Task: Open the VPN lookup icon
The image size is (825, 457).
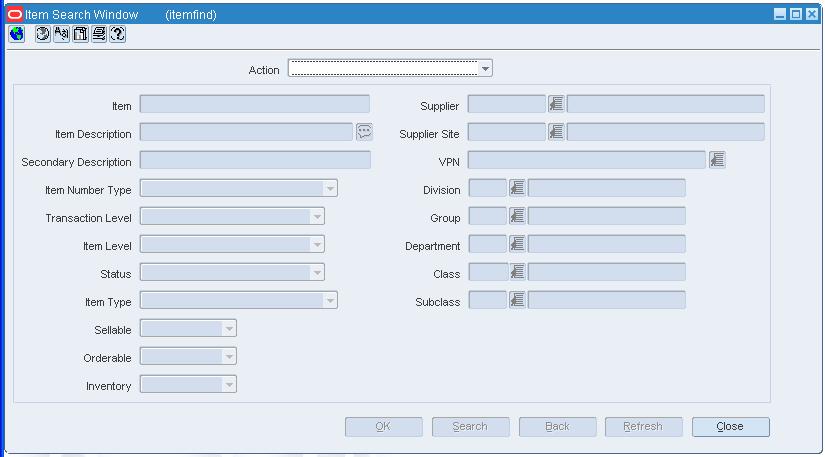Action: pyautogui.click(x=717, y=160)
